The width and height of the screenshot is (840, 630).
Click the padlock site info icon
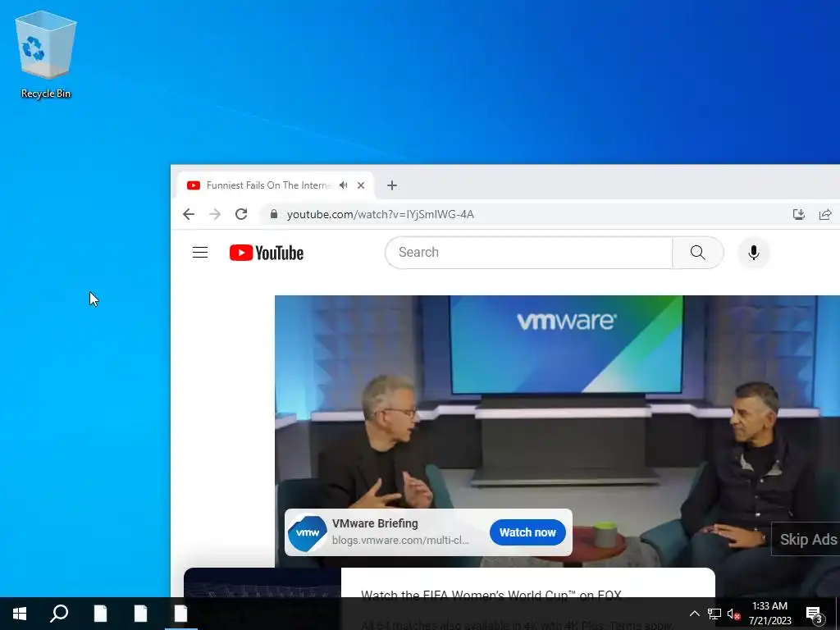coord(274,214)
